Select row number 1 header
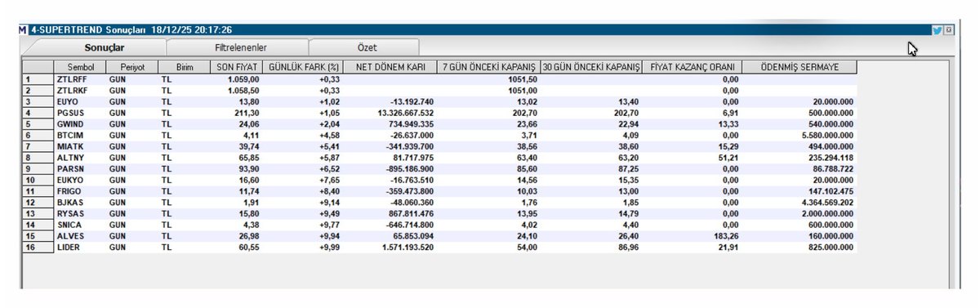 pos(38,80)
